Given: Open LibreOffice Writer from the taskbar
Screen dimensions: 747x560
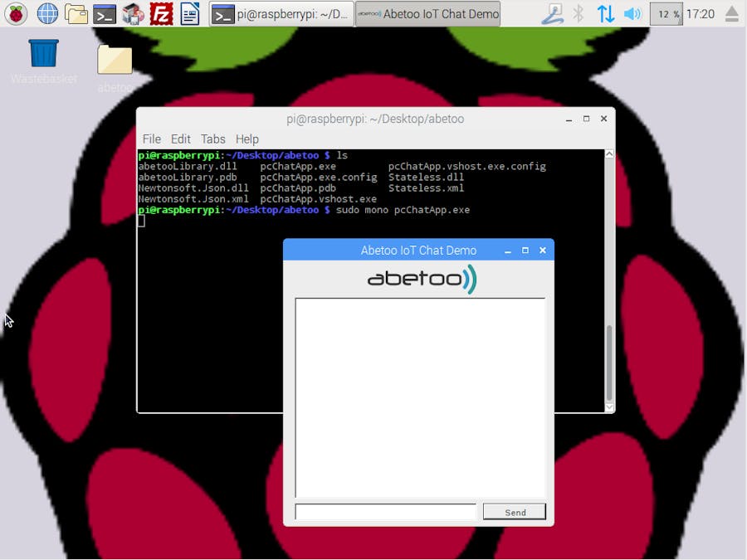Looking at the screenshot, I should pos(189,13).
